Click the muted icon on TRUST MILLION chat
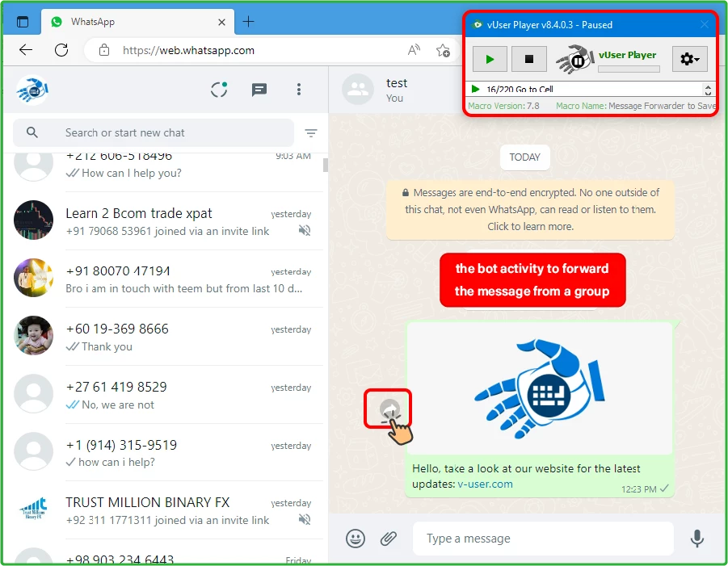This screenshot has height=566, width=728. [x=305, y=520]
